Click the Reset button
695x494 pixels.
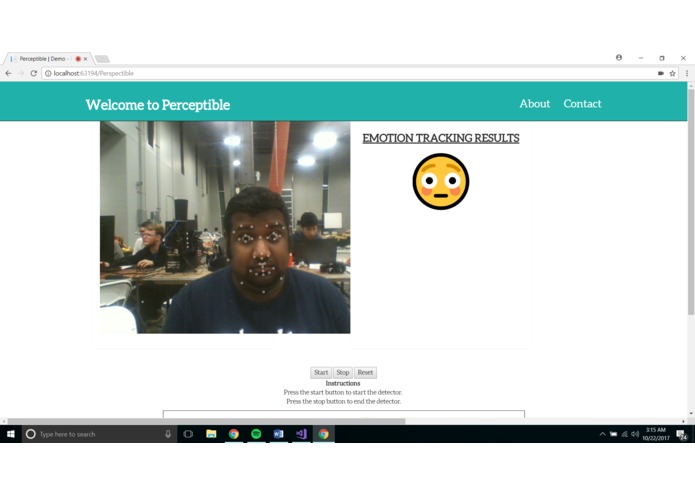pos(365,373)
